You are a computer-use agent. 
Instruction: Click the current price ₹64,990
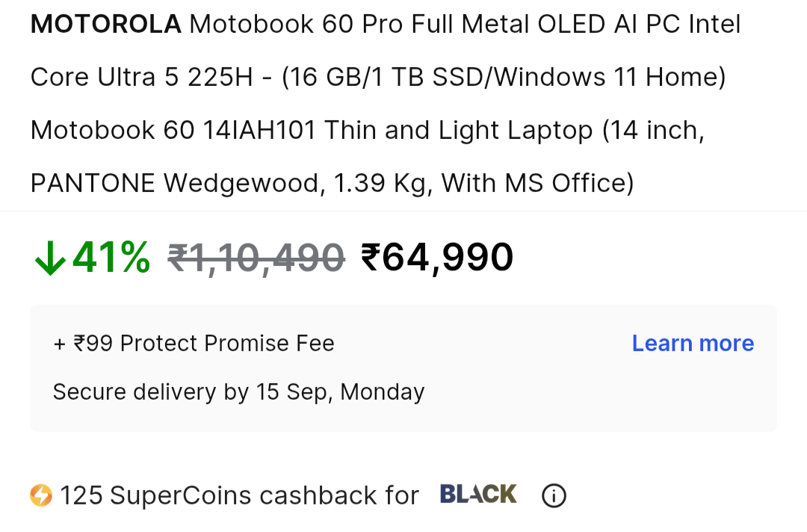(x=437, y=257)
